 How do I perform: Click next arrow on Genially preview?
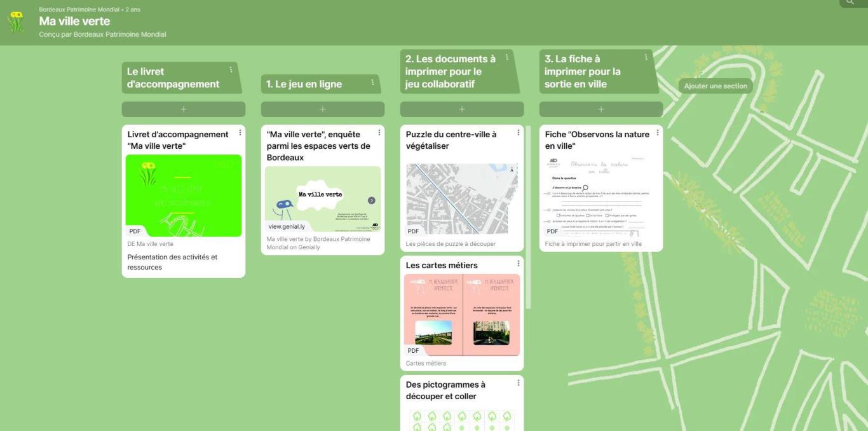(x=372, y=200)
